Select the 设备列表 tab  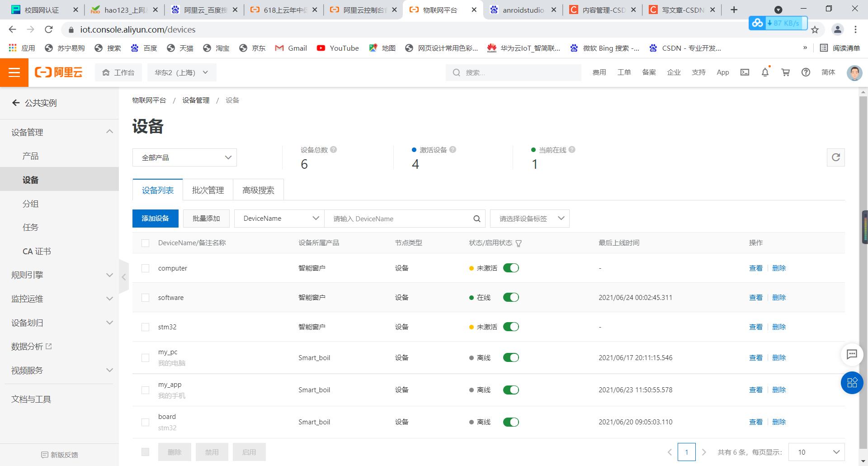coord(158,190)
